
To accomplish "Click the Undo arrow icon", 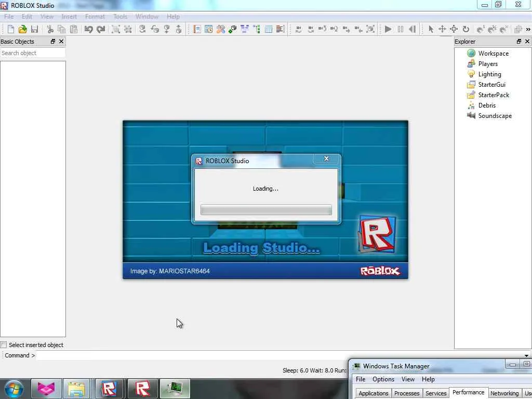I will pyautogui.click(x=88, y=29).
